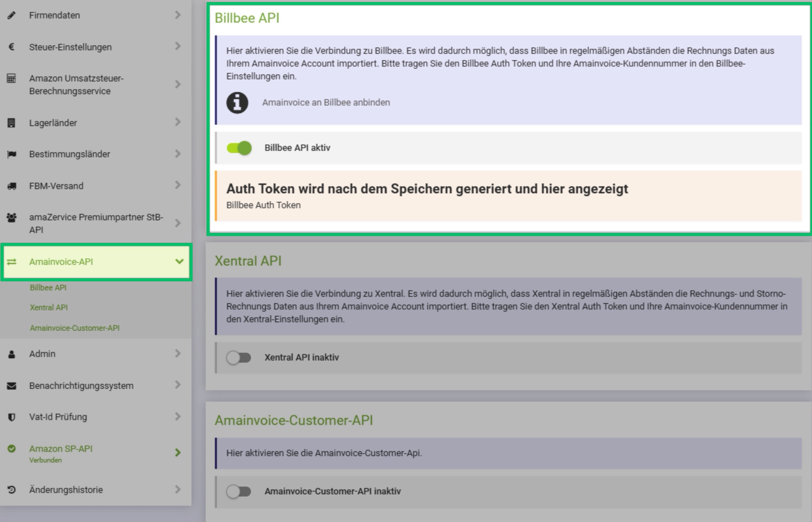Viewport: 812px width, 522px height.
Task: Open the Amainvoice an Billbee anbinden link
Action: point(326,103)
